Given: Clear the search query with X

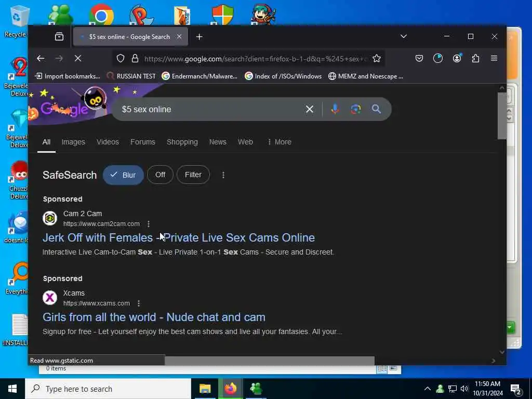Looking at the screenshot, I should coord(310,109).
